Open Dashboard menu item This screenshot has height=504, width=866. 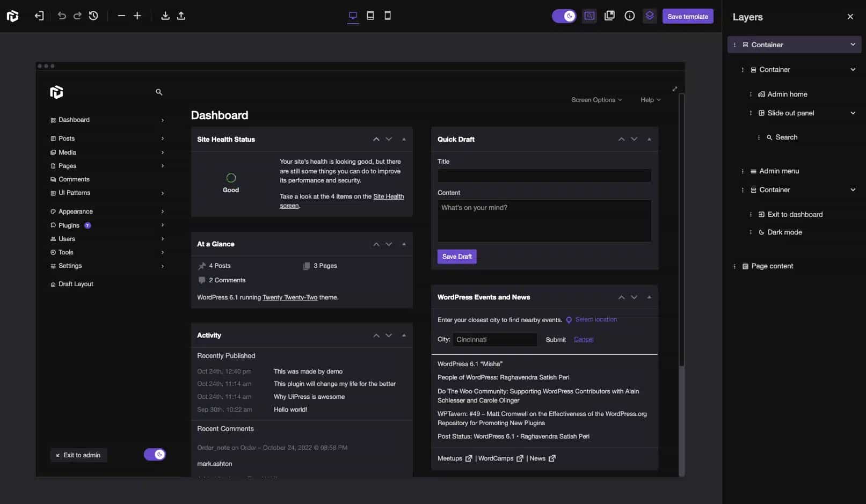(x=74, y=120)
